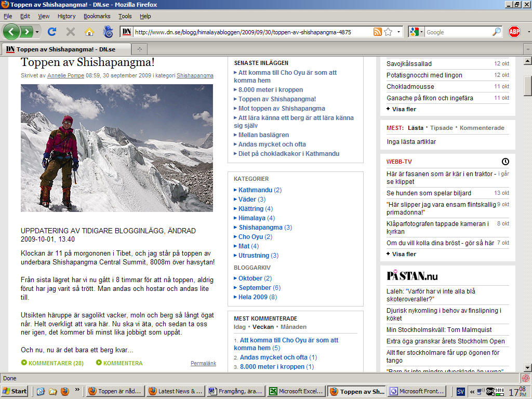Switch to Latest News taskbar window
Screen dimensions: 532x399
176,391
